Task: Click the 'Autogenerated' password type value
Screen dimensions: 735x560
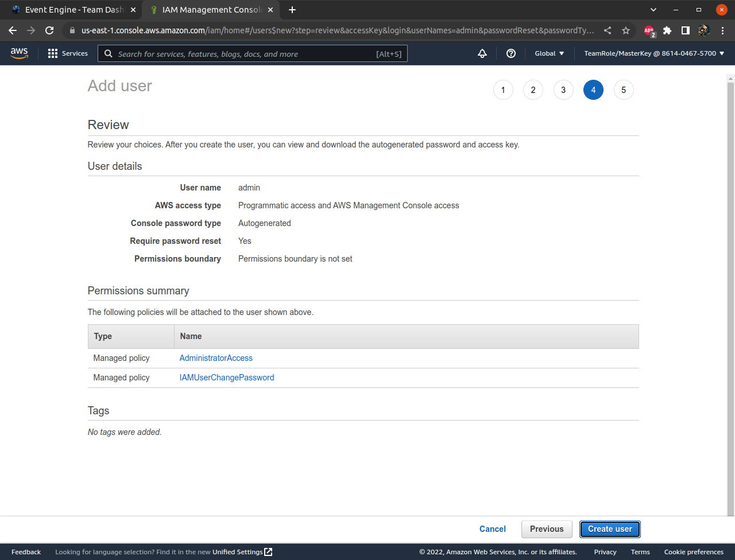Action: click(x=265, y=223)
